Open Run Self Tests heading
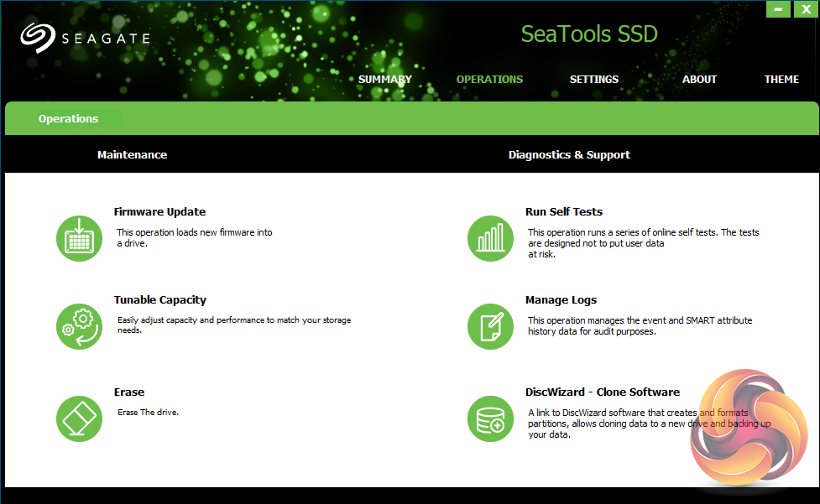 coord(564,211)
